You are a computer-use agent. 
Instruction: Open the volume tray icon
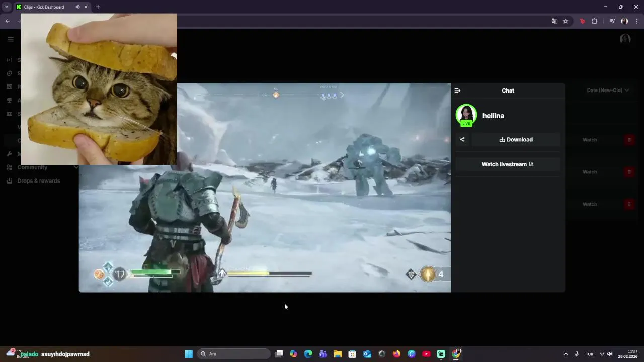pyautogui.click(x=610, y=354)
